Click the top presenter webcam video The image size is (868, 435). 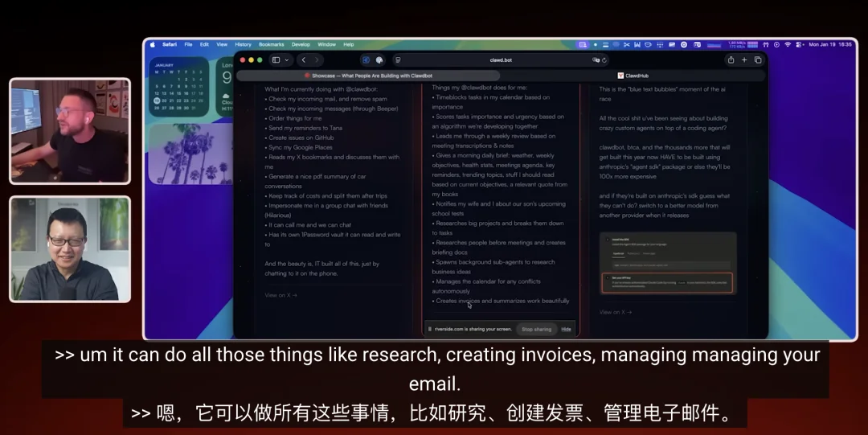tap(70, 131)
